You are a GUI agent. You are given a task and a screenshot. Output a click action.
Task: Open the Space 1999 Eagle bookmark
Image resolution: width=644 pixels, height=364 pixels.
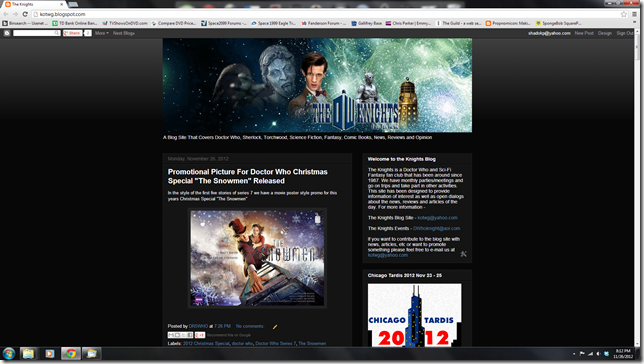(x=274, y=23)
